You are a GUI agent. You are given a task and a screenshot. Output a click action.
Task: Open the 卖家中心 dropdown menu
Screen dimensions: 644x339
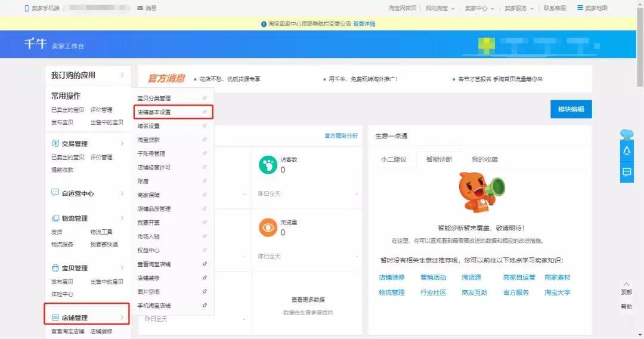point(479,8)
